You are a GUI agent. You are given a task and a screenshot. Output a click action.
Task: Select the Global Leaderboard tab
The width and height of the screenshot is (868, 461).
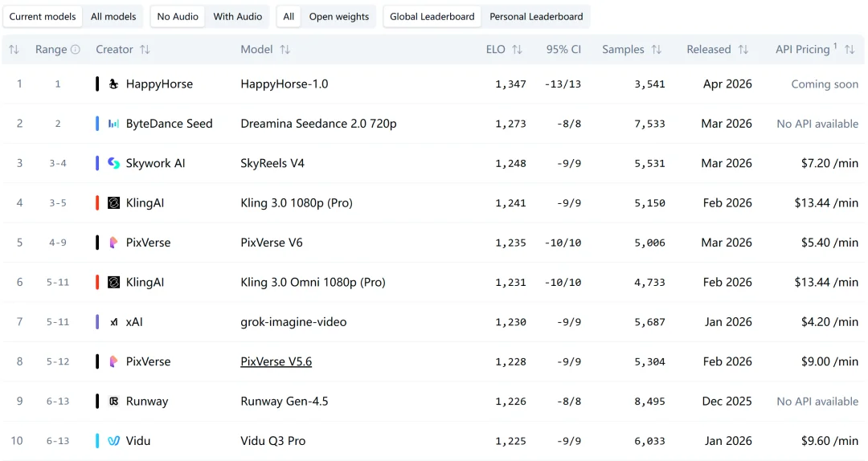point(432,17)
